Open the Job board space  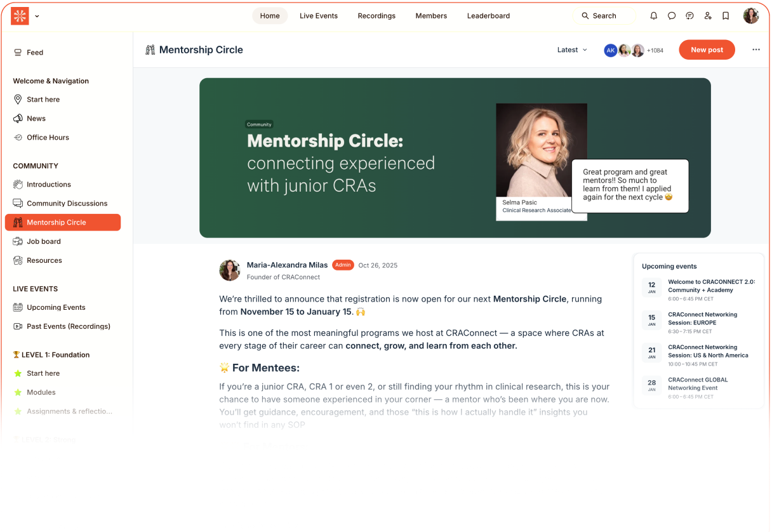point(63,241)
